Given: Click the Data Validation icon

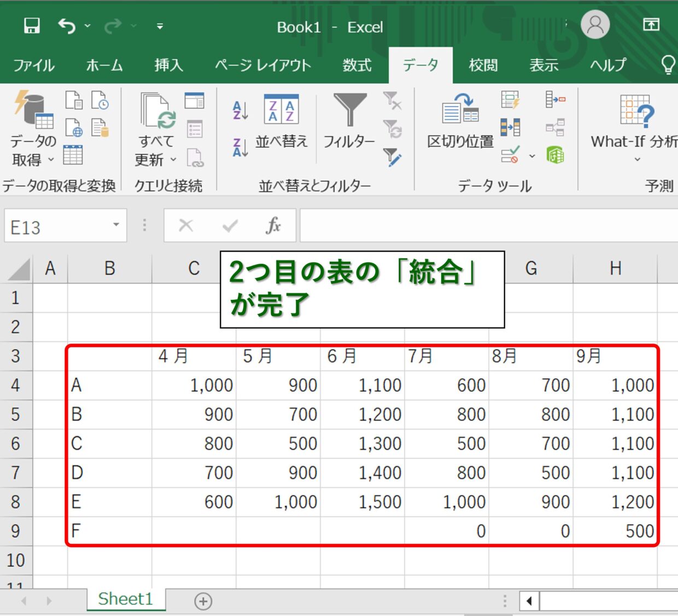Looking at the screenshot, I should click(510, 155).
